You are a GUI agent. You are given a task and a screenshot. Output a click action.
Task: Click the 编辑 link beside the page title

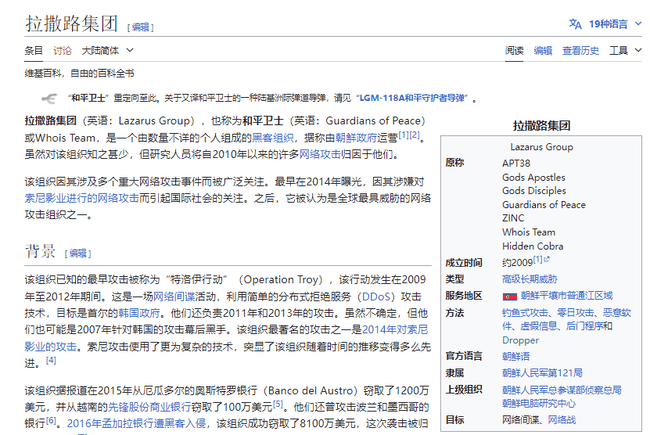pos(141,26)
